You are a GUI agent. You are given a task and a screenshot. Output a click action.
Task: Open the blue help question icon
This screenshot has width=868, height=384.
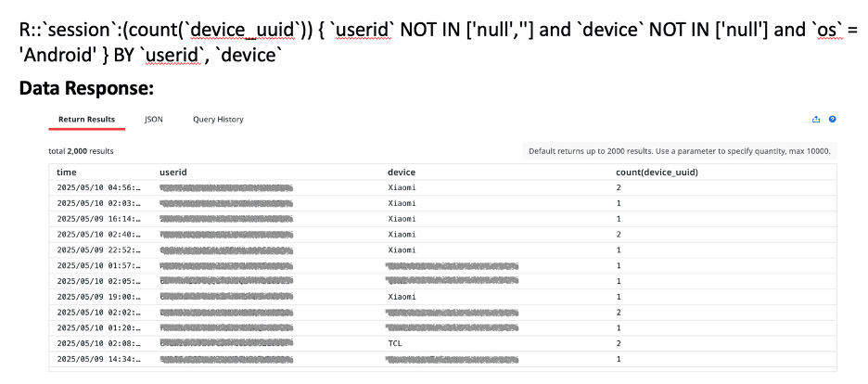(x=832, y=120)
